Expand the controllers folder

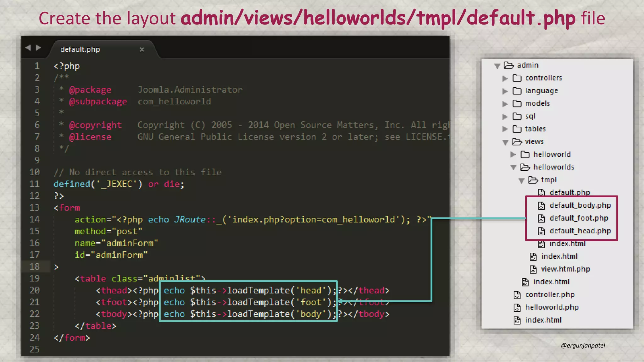coord(505,78)
